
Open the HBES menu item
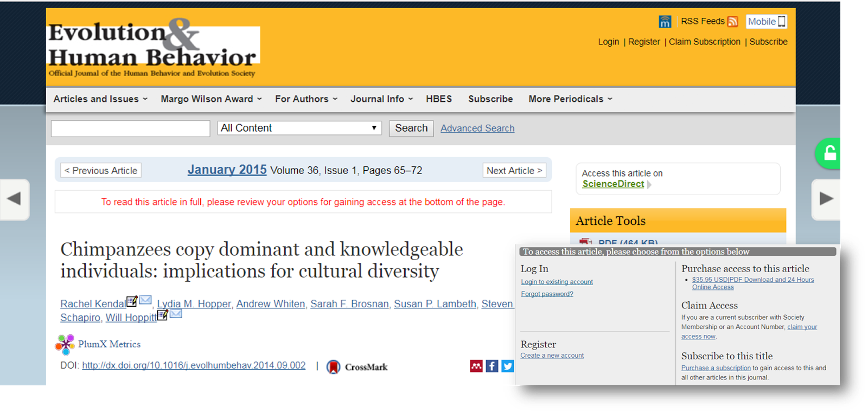(439, 99)
